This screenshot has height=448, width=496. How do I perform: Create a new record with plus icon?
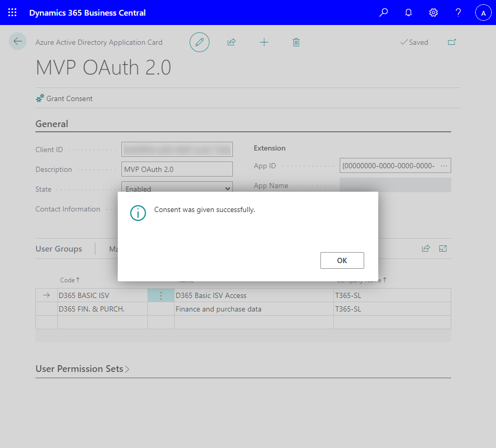pyautogui.click(x=264, y=42)
